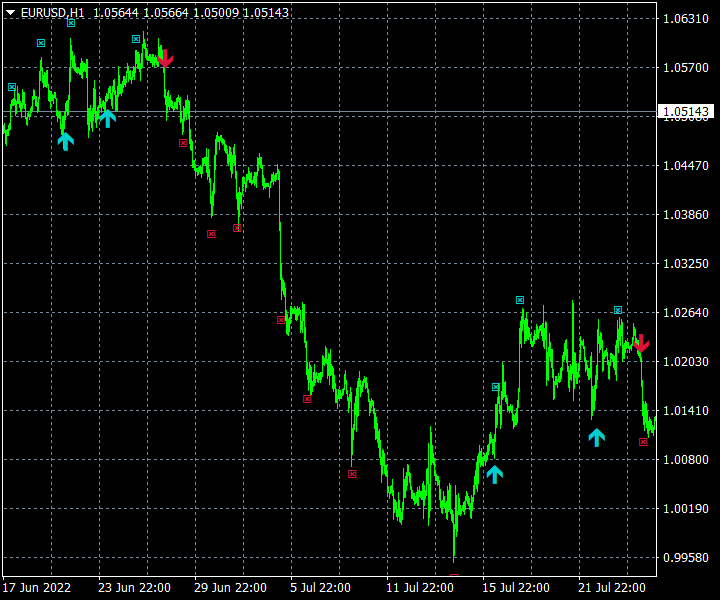The image size is (720, 600).
Task: Click price scale label 1.01410
Action: [686, 411]
